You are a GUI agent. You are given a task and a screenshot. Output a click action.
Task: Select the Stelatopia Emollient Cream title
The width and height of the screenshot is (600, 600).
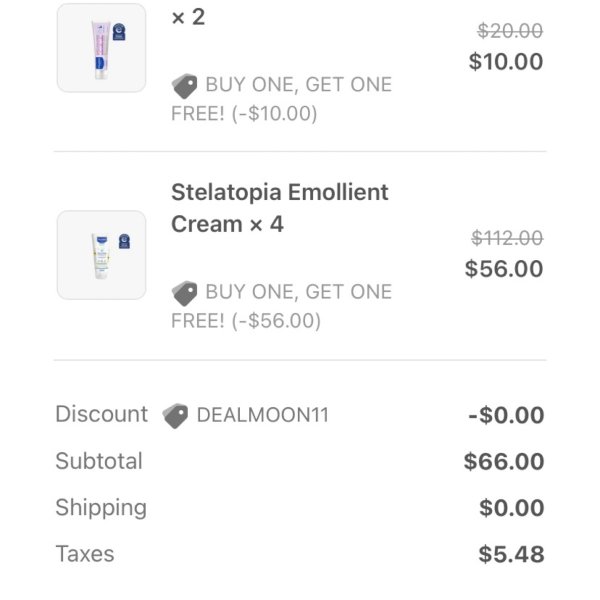pyautogui.click(x=280, y=208)
